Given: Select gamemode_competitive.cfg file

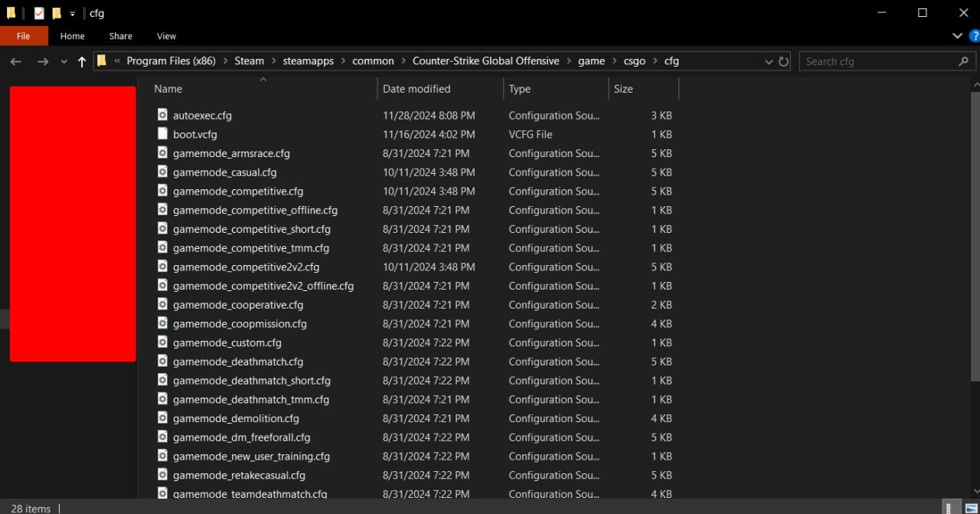Looking at the screenshot, I should coord(238,191).
